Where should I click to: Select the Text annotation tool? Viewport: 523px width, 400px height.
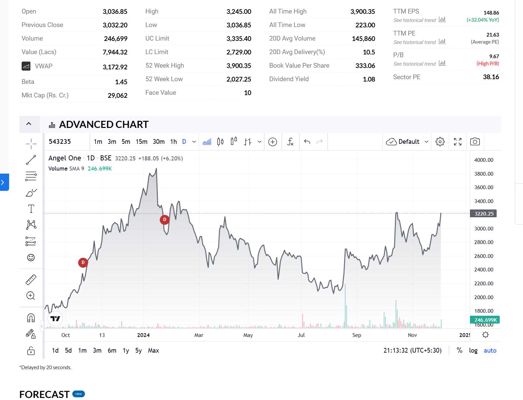pos(31,209)
